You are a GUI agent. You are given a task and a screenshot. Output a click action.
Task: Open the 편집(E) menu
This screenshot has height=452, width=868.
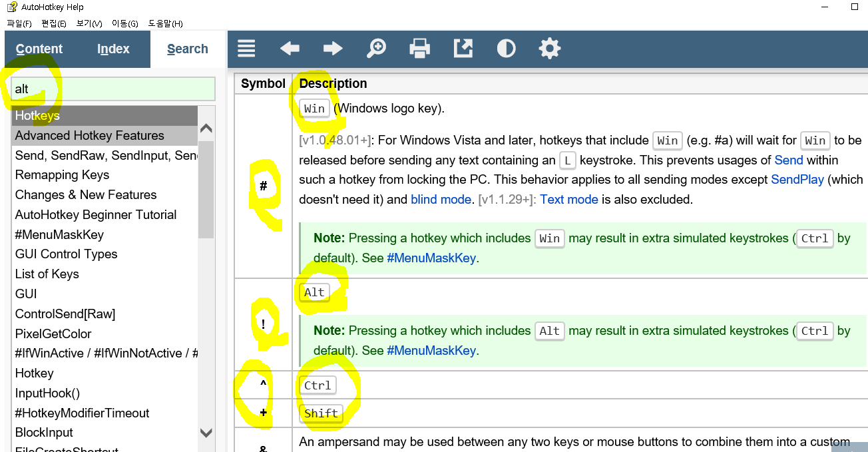point(54,23)
